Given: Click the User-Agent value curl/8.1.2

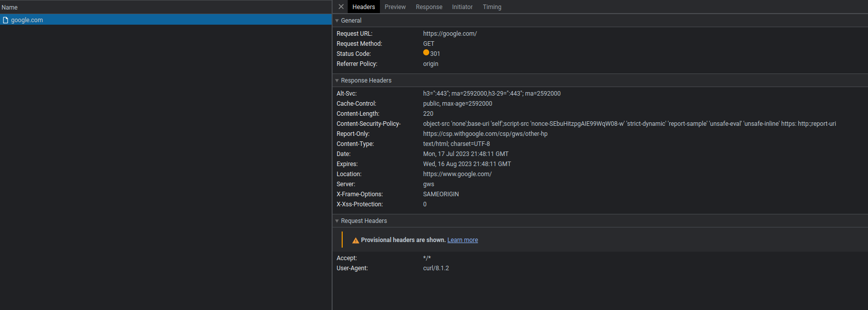Looking at the screenshot, I should pyautogui.click(x=436, y=268).
